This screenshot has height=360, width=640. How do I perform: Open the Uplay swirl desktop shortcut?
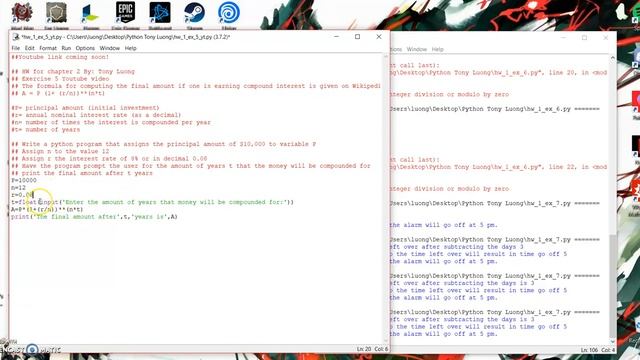[229, 13]
